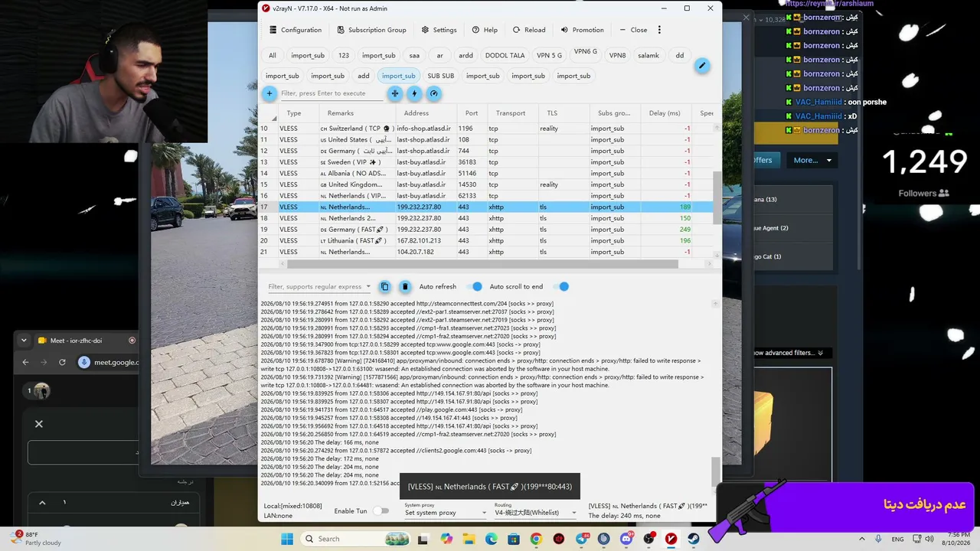The height and width of the screenshot is (551, 980).
Task: Open File Explorer from the taskbar
Action: pos(468,539)
